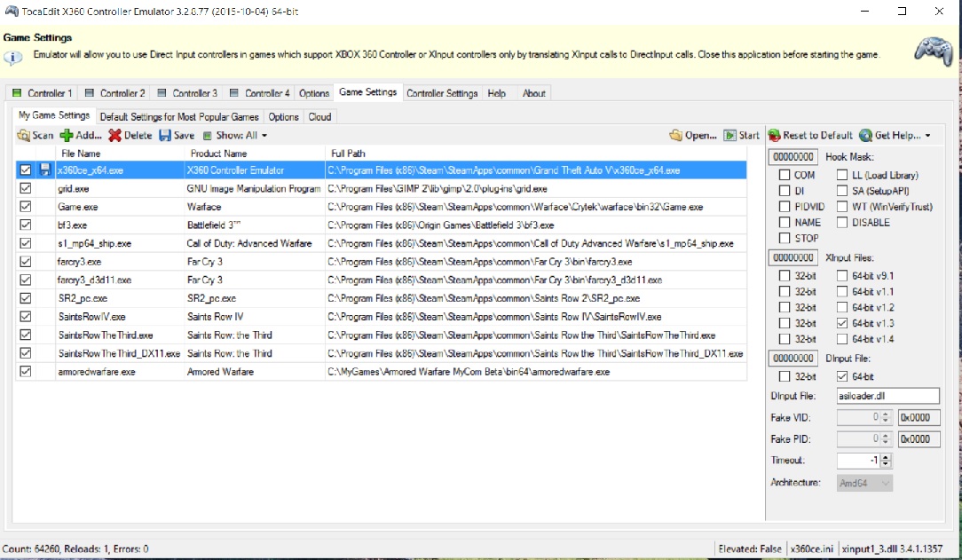Check the STOP hook mask checkbox
This screenshot has width=962, height=560.
pyautogui.click(x=785, y=238)
